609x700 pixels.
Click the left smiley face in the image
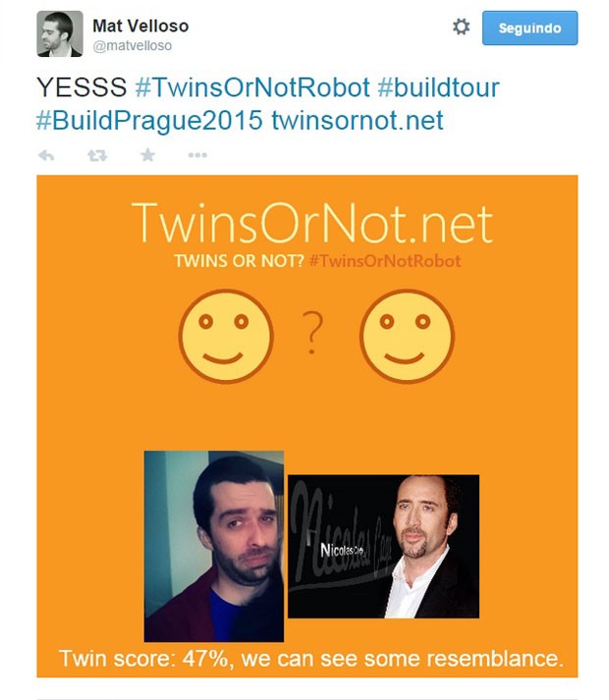pos(226,336)
